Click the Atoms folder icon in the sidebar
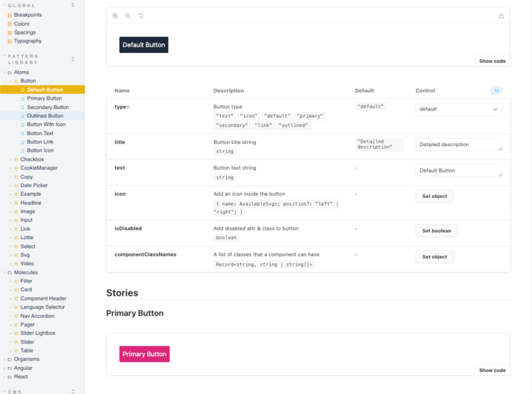532x394 pixels. pos(9,72)
